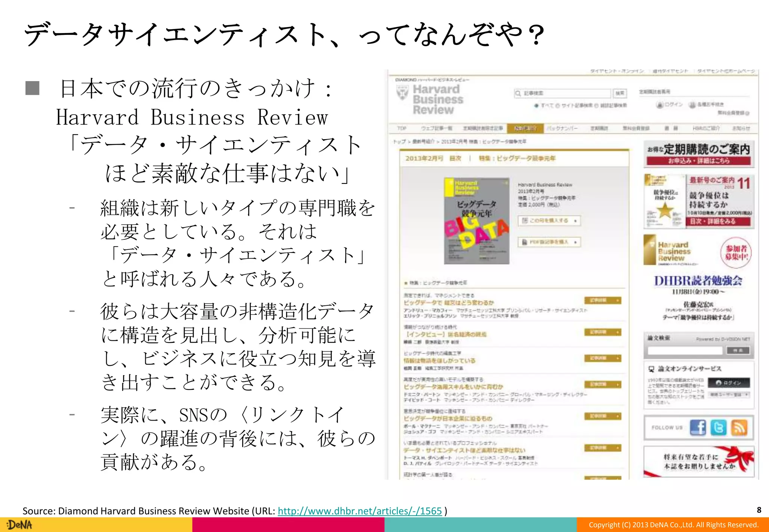769x532 pixels.
Task: Open the highlighted 最新号紹介 tab
Action: pyautogui.click(x=525, y=128)
